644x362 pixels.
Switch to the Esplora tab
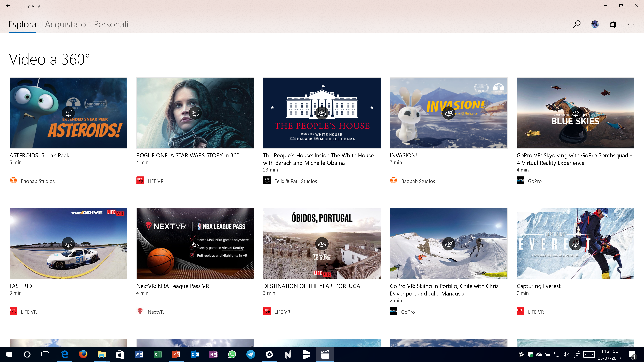tap(22, 24)
